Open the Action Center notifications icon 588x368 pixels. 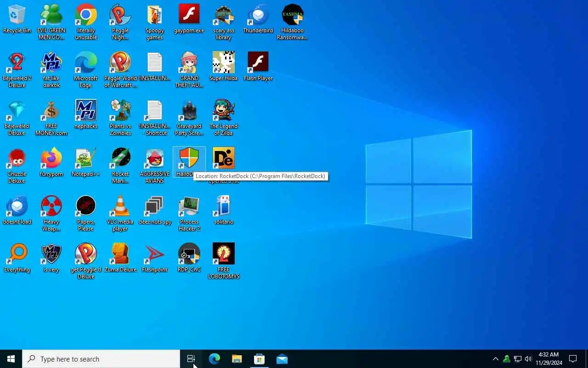coord(573,359)
